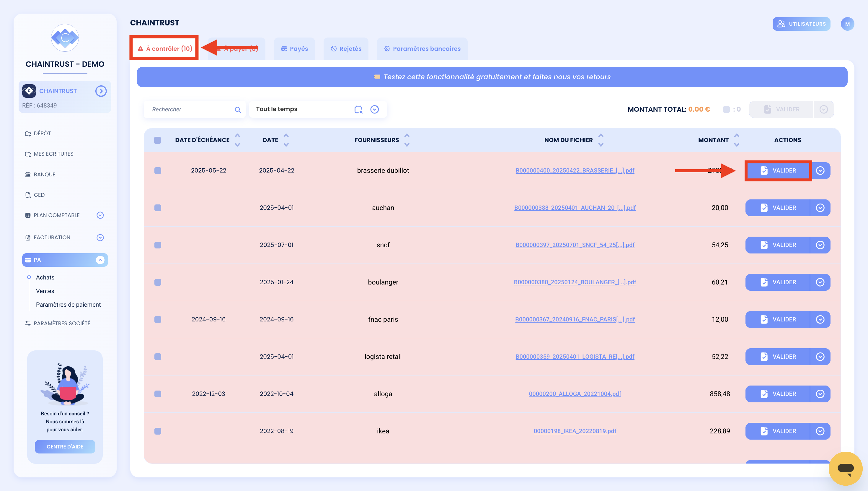Open the chat support bubble
The height and width of the screenshot is (491, 868).
click(846, 469)
